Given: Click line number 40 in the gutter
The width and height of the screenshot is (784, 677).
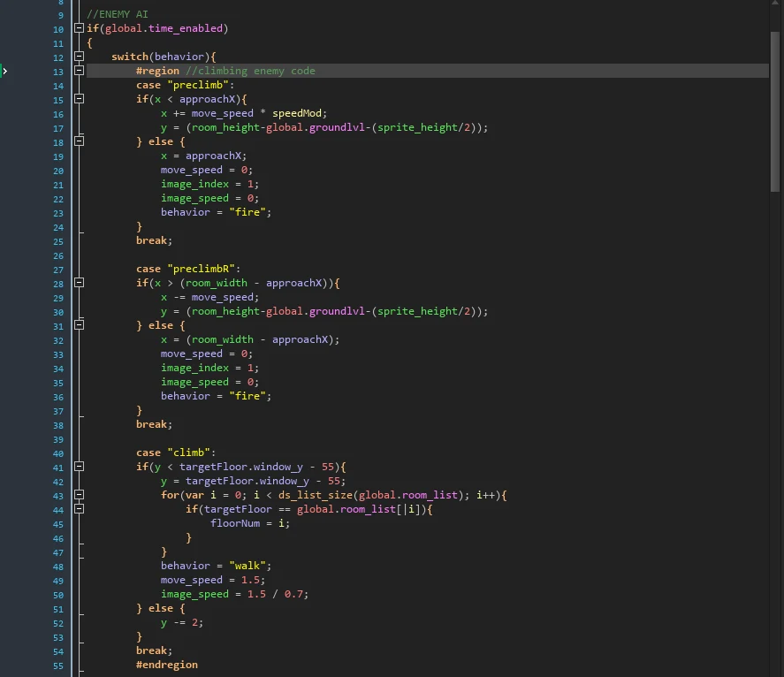Looking at the screenshot, I should (58, 453).
